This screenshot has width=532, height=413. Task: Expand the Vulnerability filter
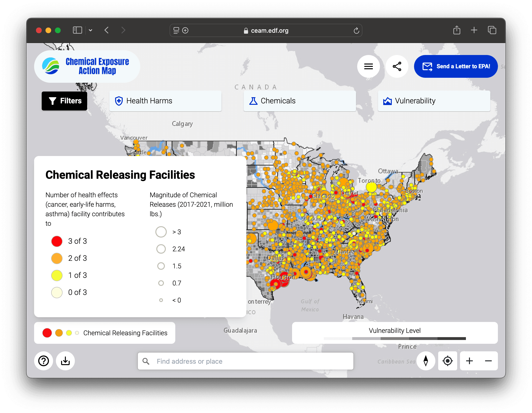pos(434,101)
